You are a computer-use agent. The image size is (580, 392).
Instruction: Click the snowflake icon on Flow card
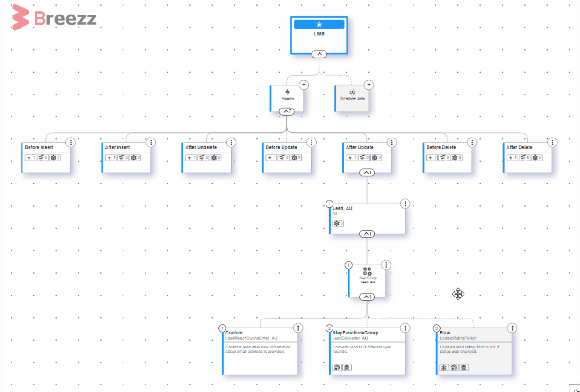tap(443, 368)
